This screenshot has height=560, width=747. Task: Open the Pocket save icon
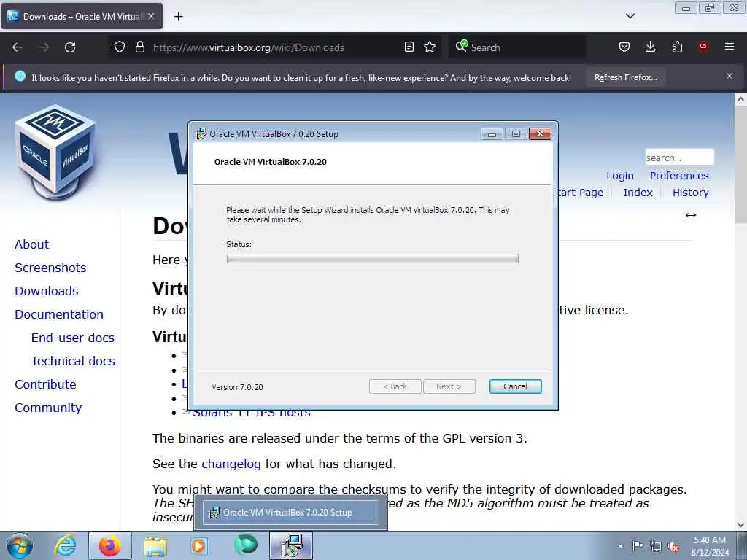(624, 47)
